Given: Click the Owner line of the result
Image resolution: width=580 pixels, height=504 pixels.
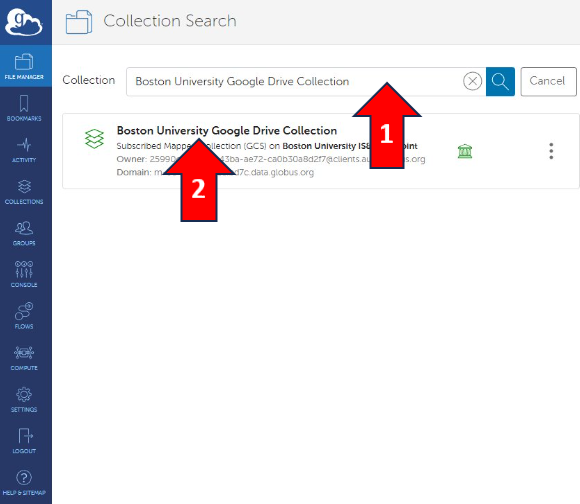Looking at the screenshot, I should pos(271,159).
